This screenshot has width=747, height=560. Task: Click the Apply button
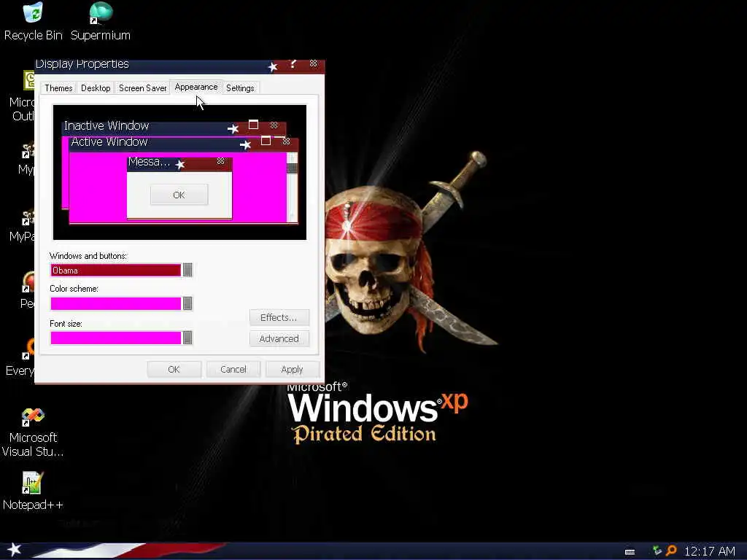292,369
